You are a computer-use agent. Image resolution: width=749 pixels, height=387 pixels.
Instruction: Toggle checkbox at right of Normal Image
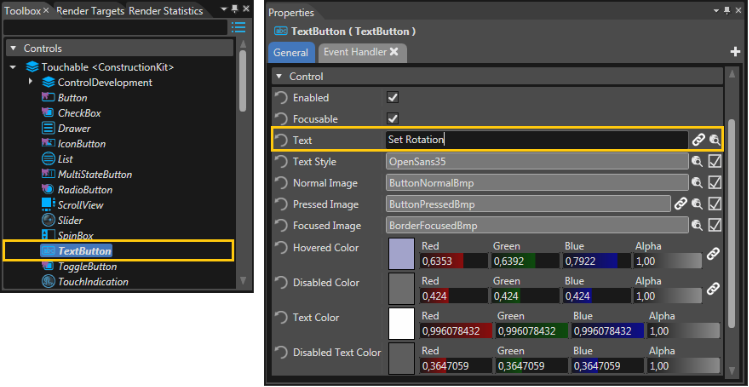point(715,183)
